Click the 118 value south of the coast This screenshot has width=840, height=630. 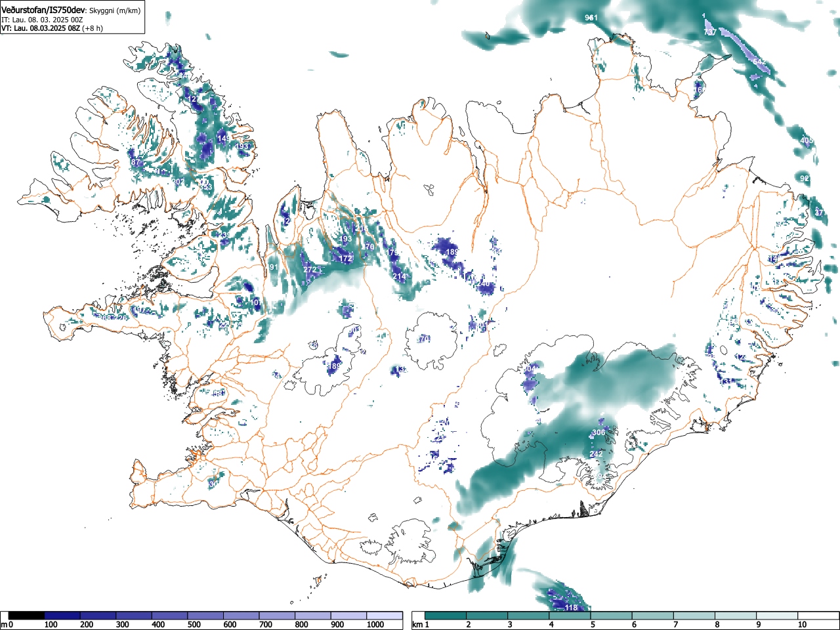coord(571,608)
